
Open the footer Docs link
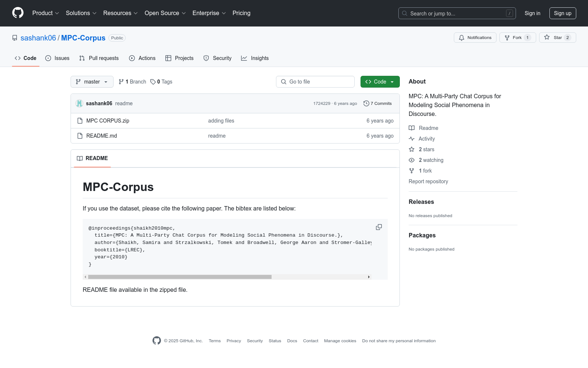292,341
